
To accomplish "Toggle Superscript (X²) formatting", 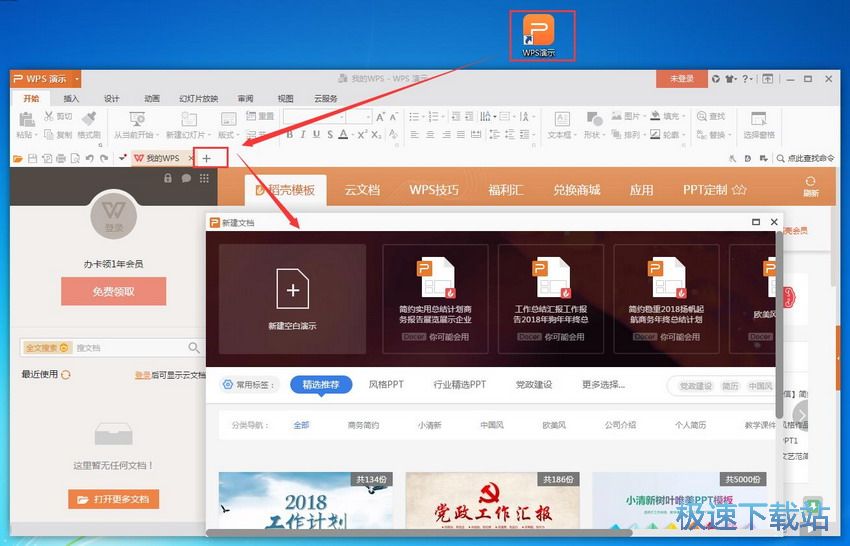I will pyautogui.click(x=362, y=134).
